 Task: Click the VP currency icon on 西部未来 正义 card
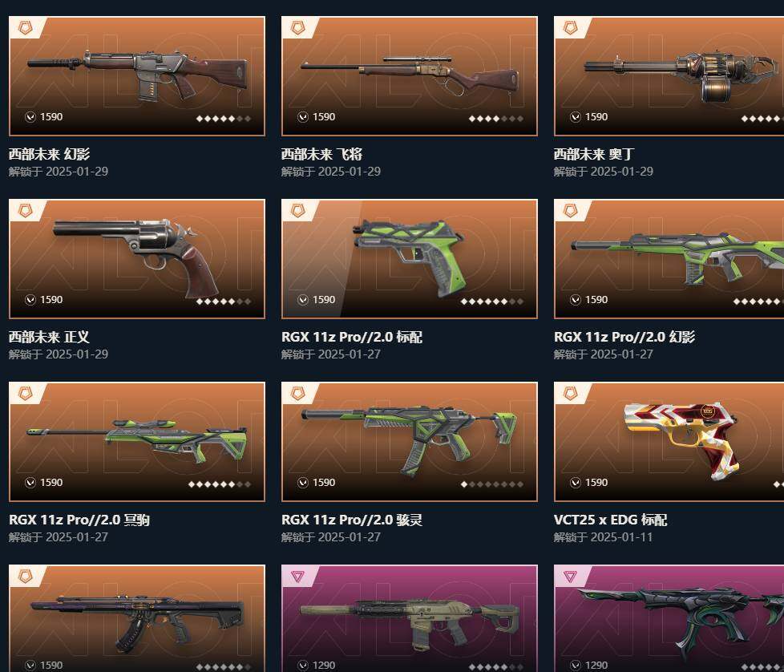(x=30, y=299)
